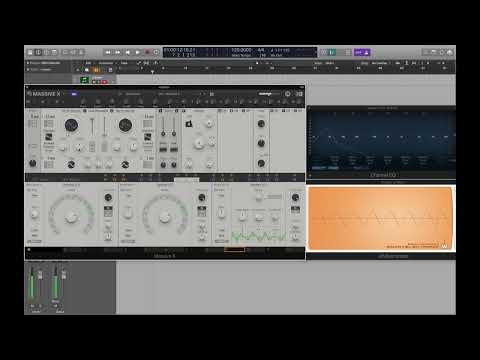Record-enable the instrument track

click(x=104, y=82)
